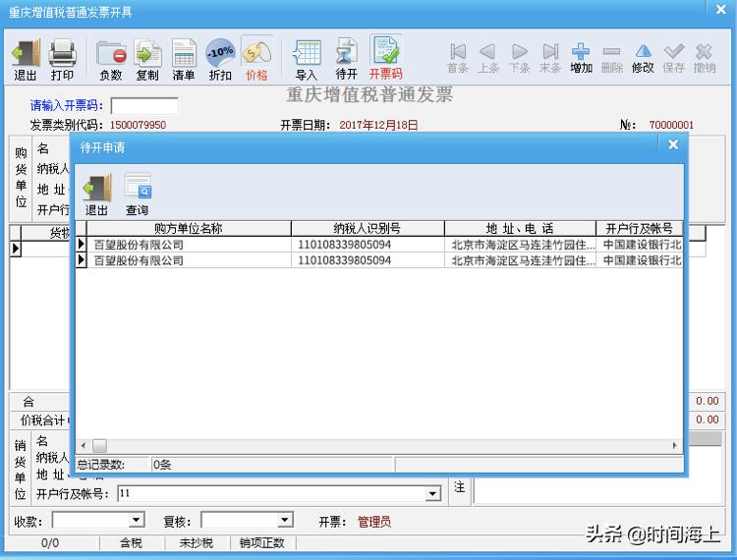Click the dialog scrollbar right arrow

tap(675, 445)
